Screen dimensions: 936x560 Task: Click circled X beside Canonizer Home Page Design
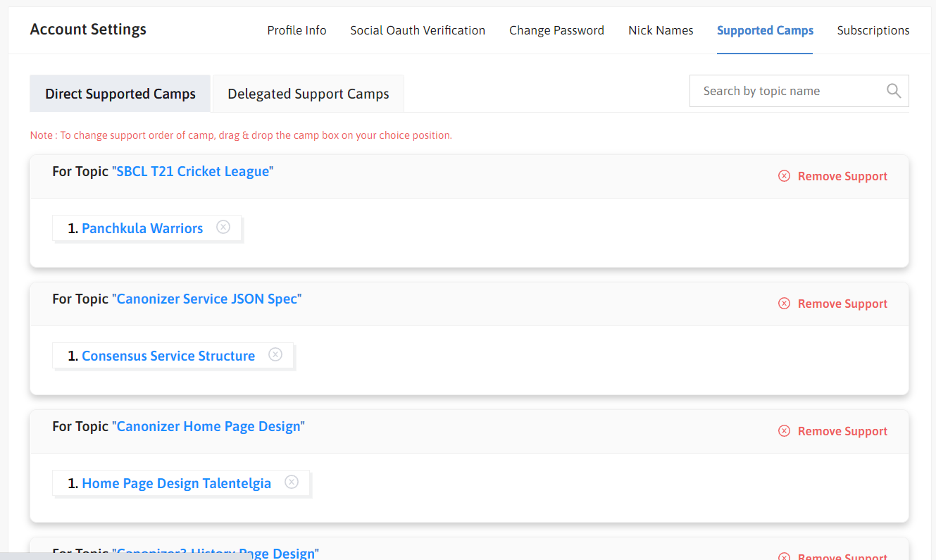click(784, 430)
